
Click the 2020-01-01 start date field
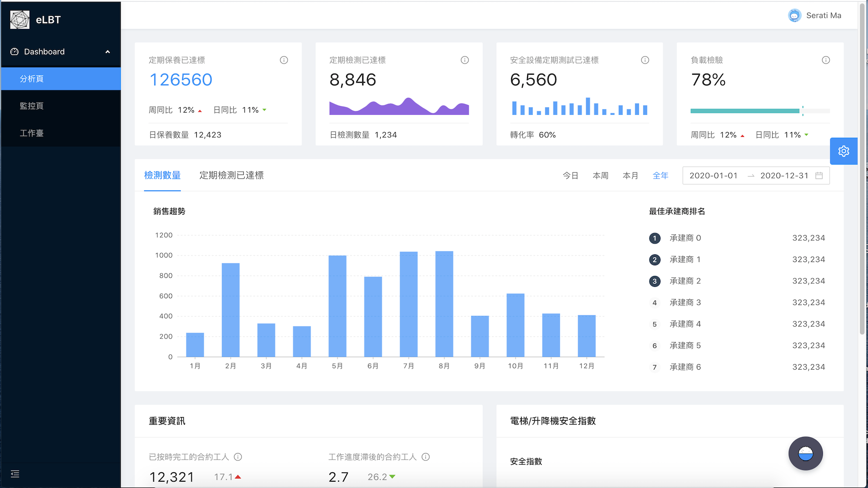point(713,175)
